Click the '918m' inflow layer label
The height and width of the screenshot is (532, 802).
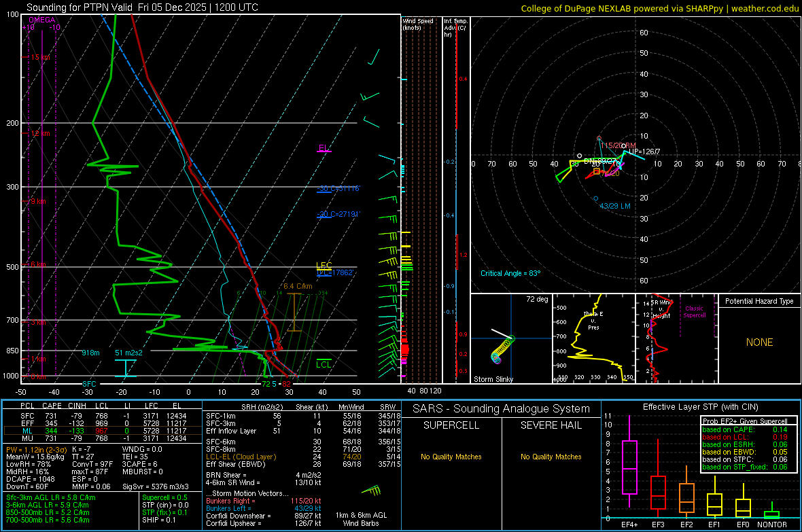90,353
